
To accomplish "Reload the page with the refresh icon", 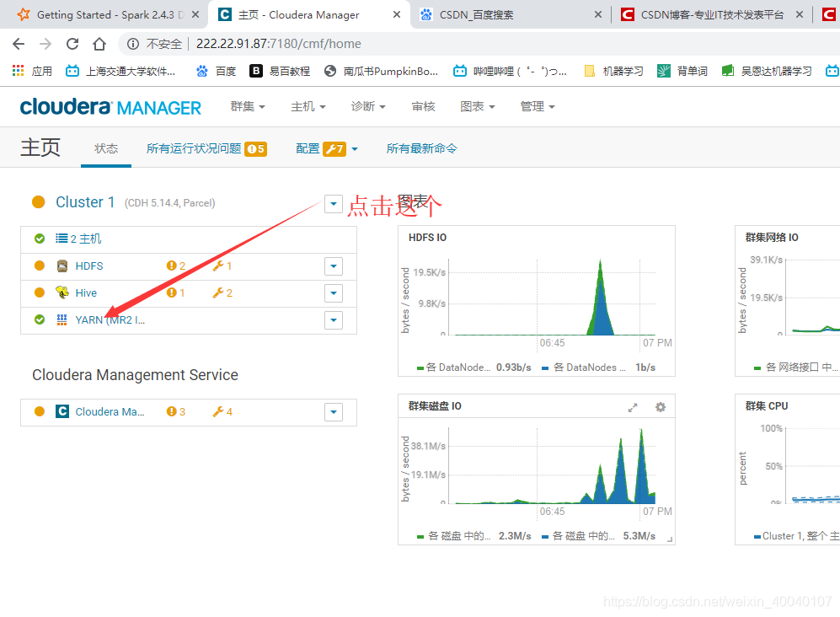I will click(x=72, y=44).
